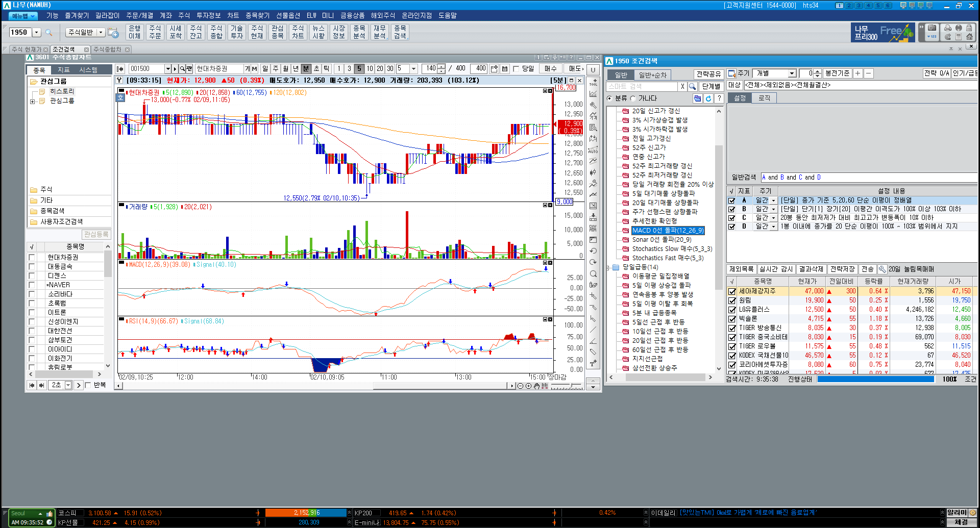Expand the 관심그룹 tree node
Screen dimensions: 980x528
coord(33,101)
